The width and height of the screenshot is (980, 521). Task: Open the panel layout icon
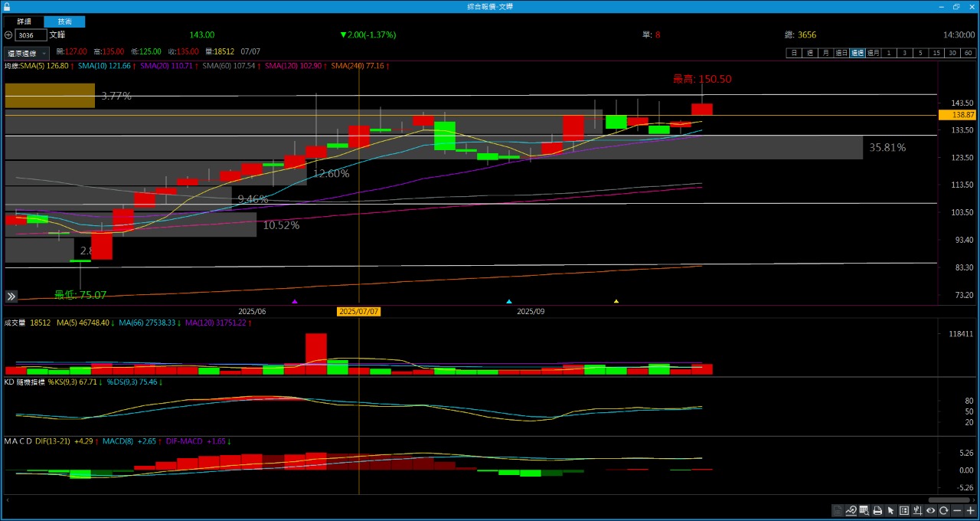tap(904, 511)
